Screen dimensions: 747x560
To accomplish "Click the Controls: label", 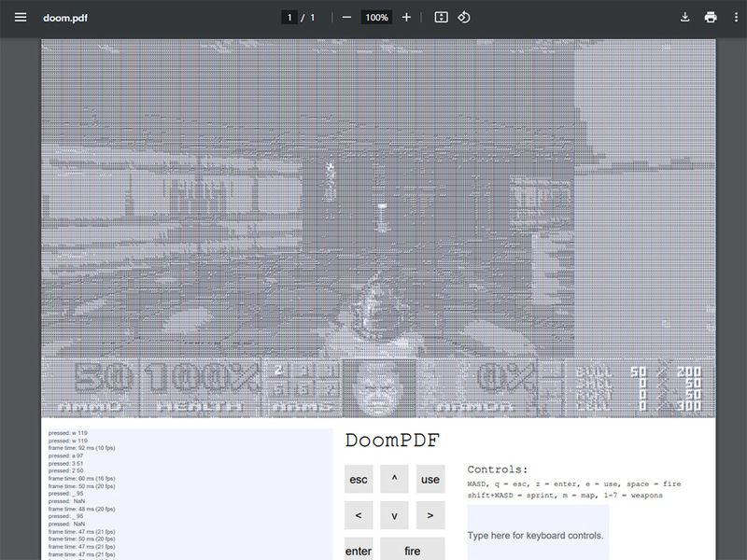I will click(498, 469).
